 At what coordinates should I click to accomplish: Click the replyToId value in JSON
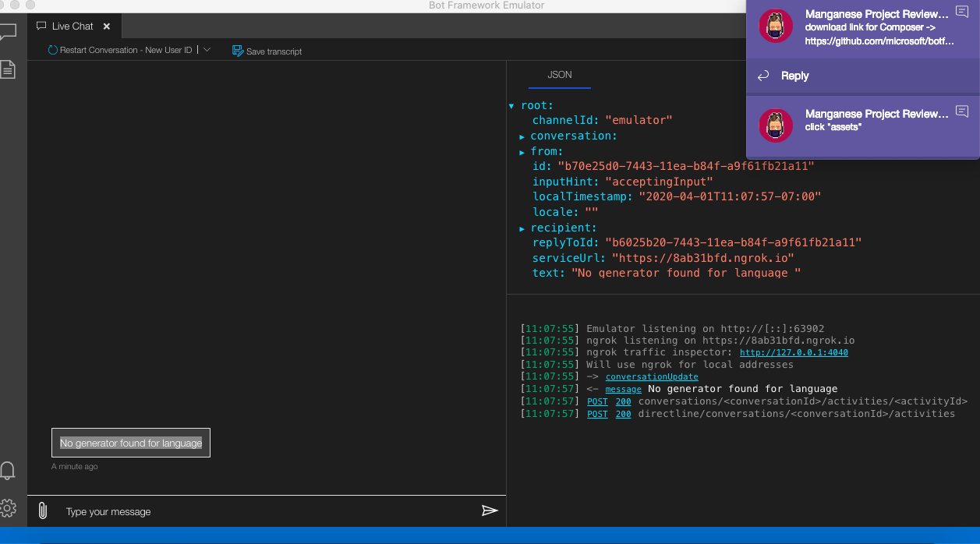(x=733, y=242)
